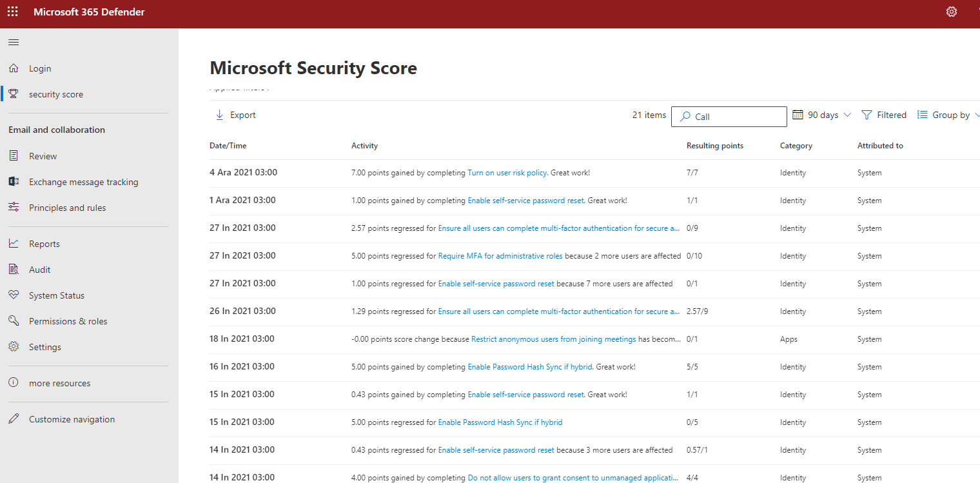980x483 pixels.
Task: Open the Filtered filter button
Action: [884, 115]
